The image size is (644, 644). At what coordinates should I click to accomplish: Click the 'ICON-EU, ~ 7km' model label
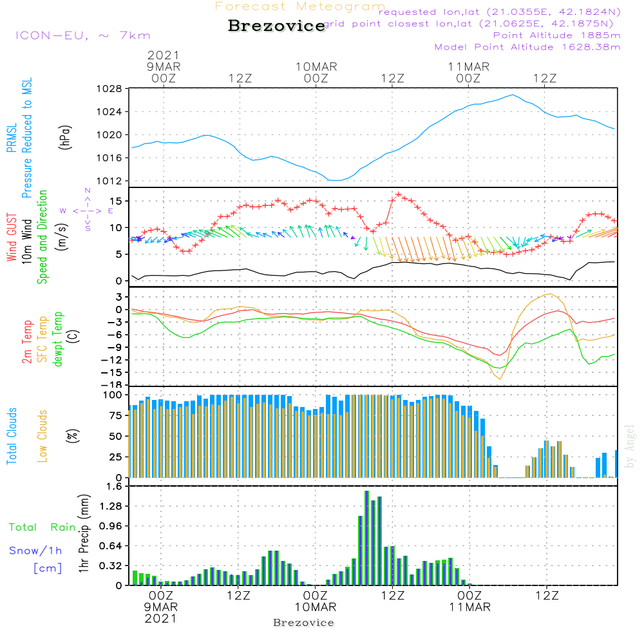[83, 35]
